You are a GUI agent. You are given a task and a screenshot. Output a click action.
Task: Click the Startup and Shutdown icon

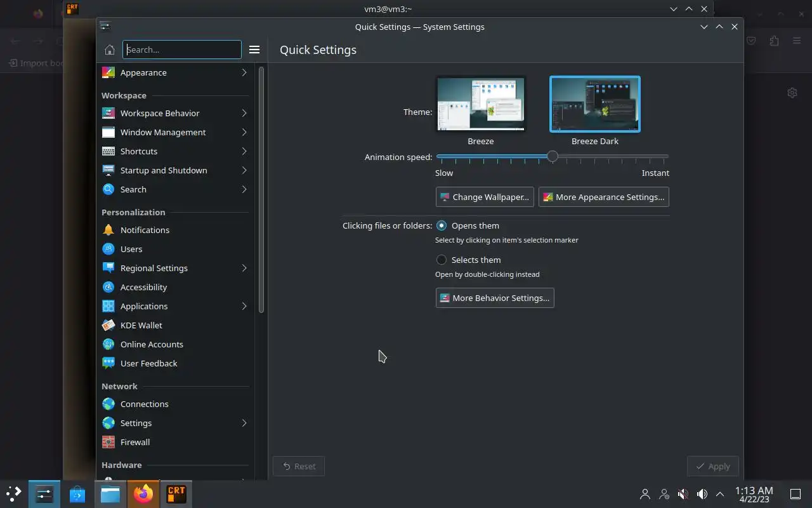(x=108, y=170)
